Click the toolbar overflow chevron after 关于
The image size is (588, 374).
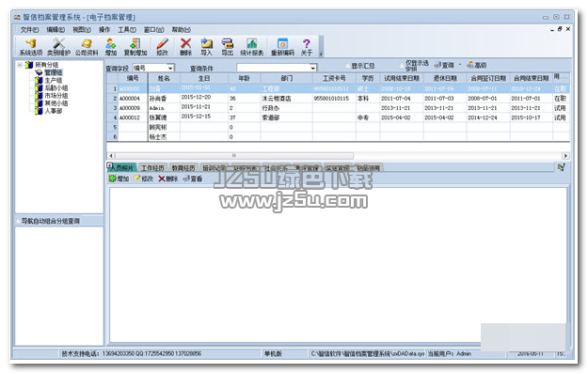click(x=321, y=55)
